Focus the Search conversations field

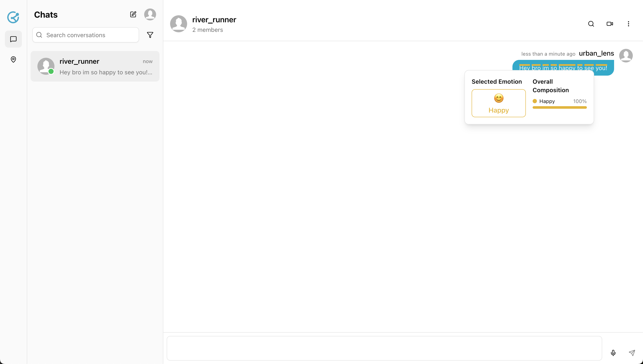(x=86, y=35)
